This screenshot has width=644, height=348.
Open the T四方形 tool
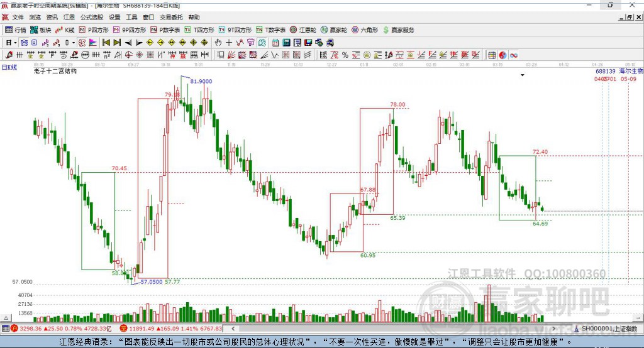click(199, 30)
